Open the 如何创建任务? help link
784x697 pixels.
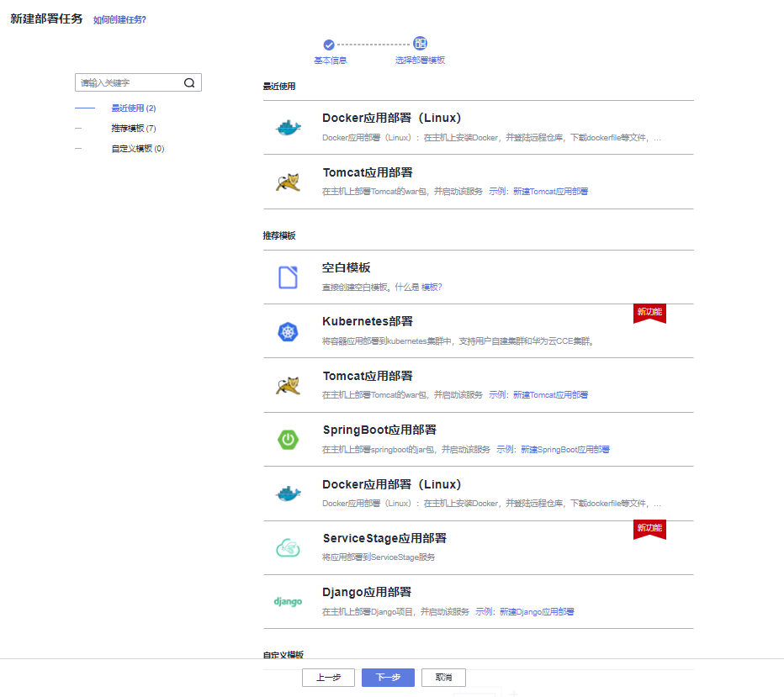coord(119,19)
